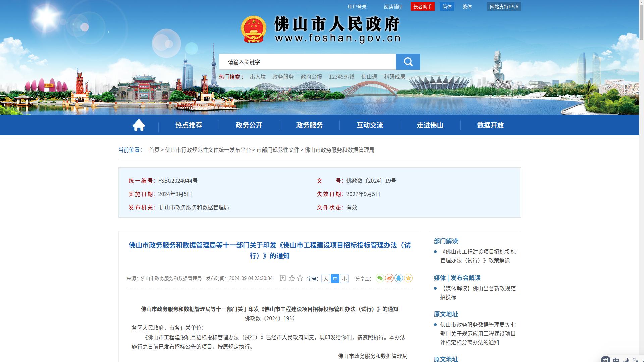Click the thumbs-up like icon
This screenshot has width=644, height=362.
point(291,278)
